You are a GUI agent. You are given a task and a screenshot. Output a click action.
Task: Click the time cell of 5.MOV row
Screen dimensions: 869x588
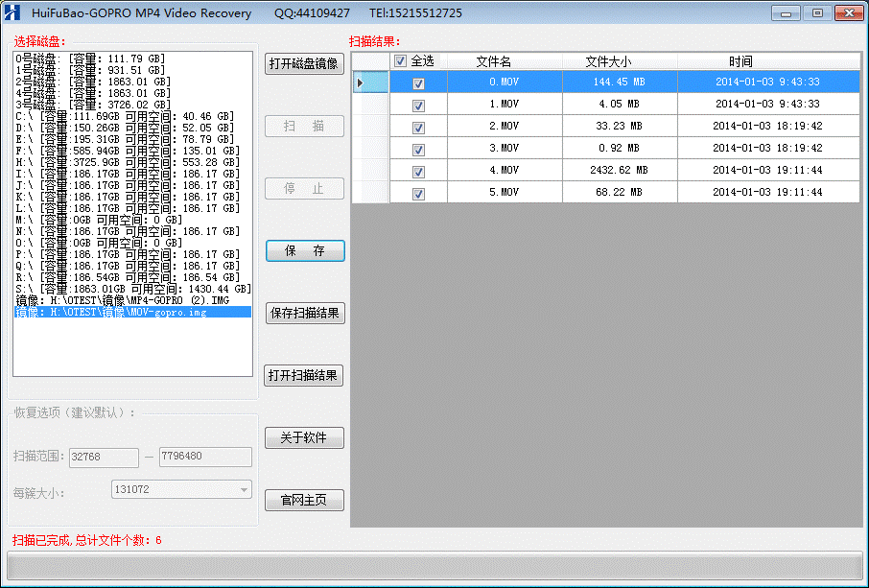pos(768,192)
